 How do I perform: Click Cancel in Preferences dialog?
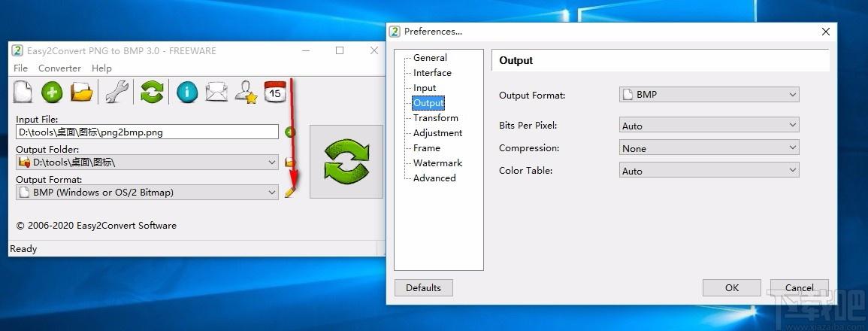[800, 288]
